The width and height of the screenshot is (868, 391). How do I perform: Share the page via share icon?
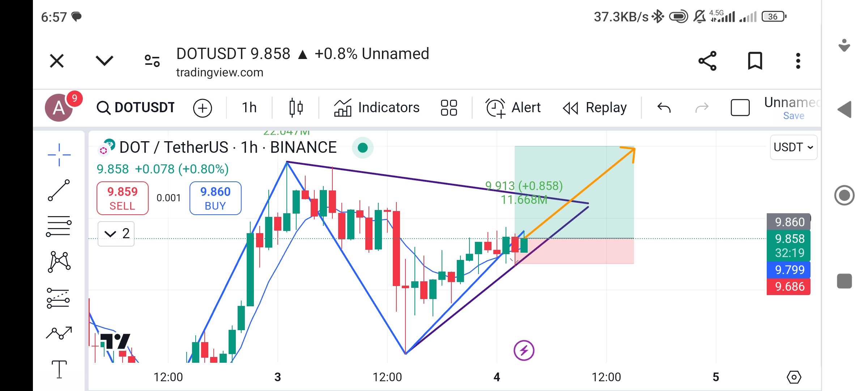tap(707, 61)
